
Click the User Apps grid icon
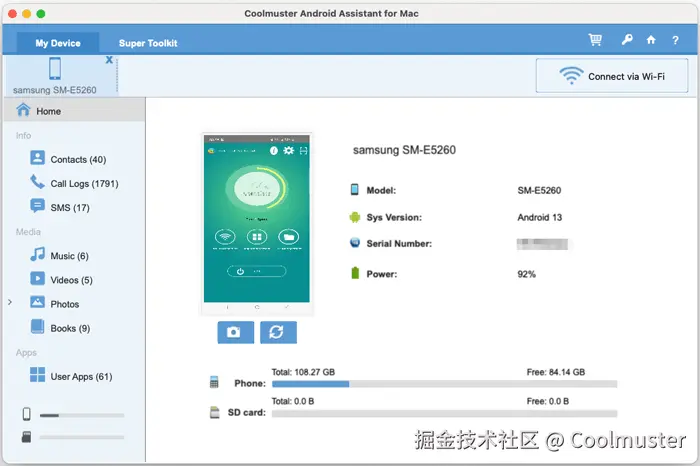(x=38, y=374)
